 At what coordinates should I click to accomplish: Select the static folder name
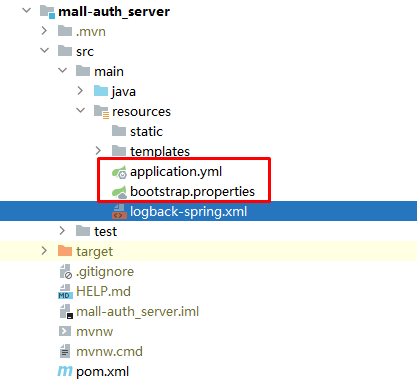[146, 132]
